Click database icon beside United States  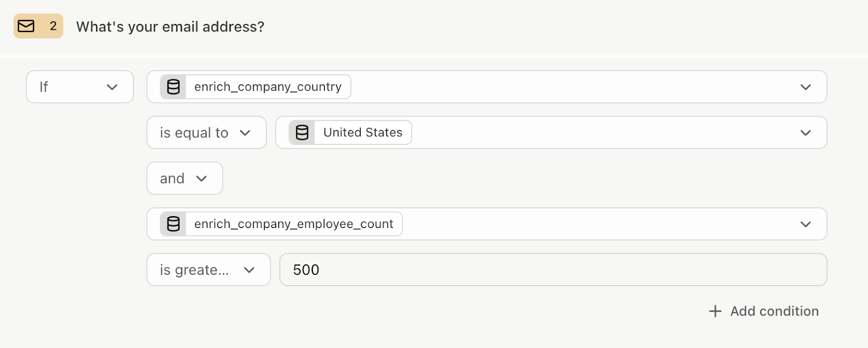tap(302, 132)
